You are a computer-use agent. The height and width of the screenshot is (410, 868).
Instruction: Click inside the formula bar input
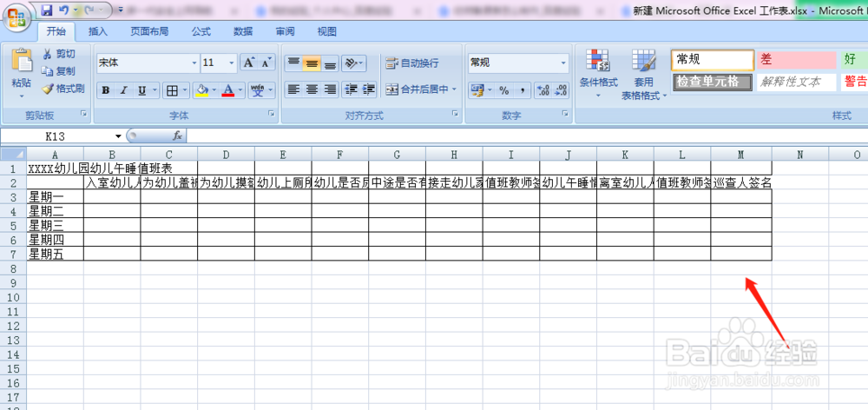click(x=526, y=136)
